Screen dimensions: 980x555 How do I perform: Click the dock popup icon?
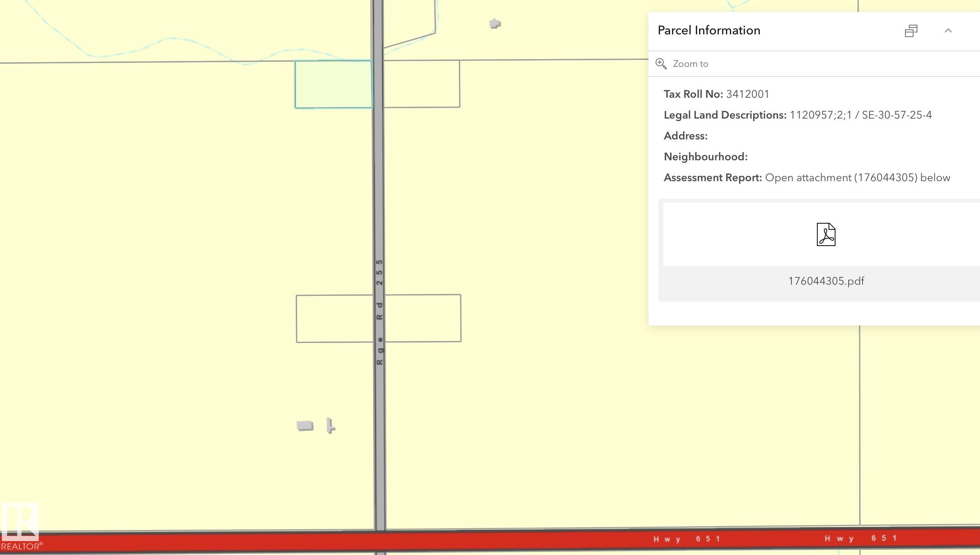pos(911,31)
